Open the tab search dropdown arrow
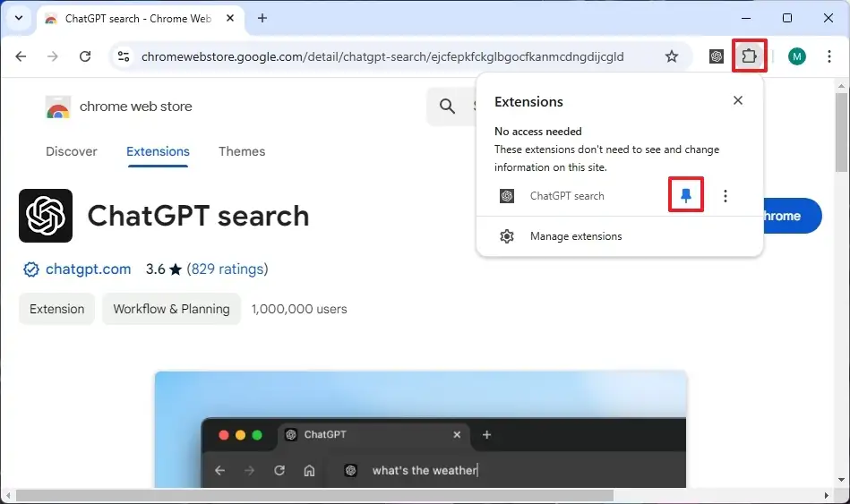 [19, 18]
